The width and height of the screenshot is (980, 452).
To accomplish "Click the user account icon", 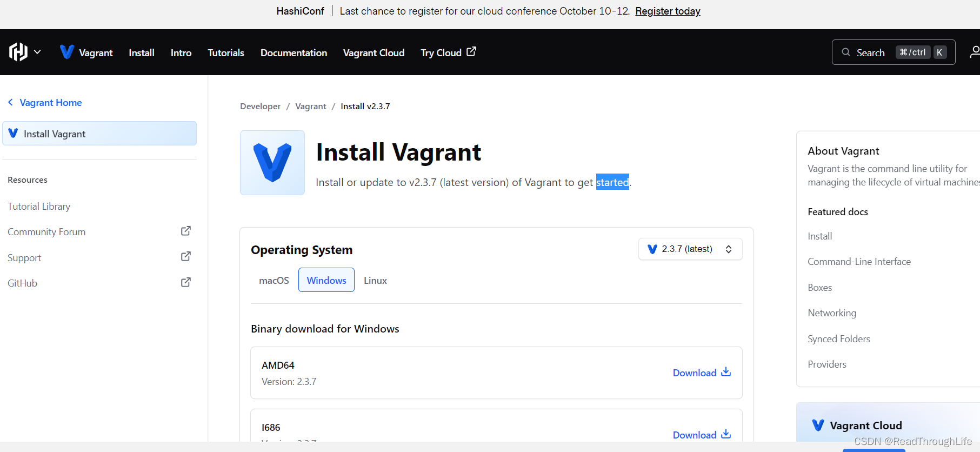I will [975, 52].
